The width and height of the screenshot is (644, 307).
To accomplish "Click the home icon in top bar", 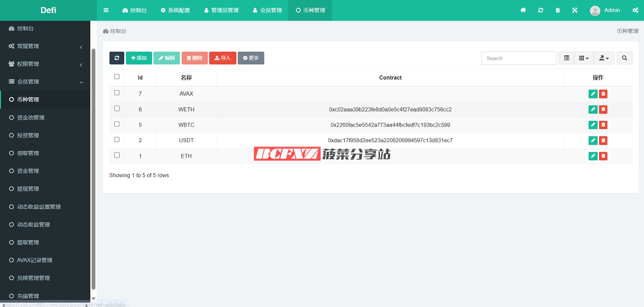I will pos(523,10).
